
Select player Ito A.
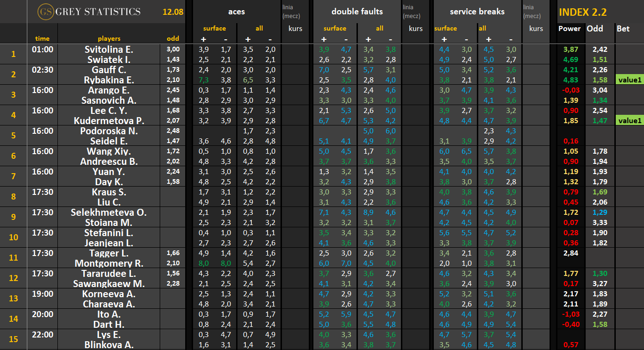point(109,314)
